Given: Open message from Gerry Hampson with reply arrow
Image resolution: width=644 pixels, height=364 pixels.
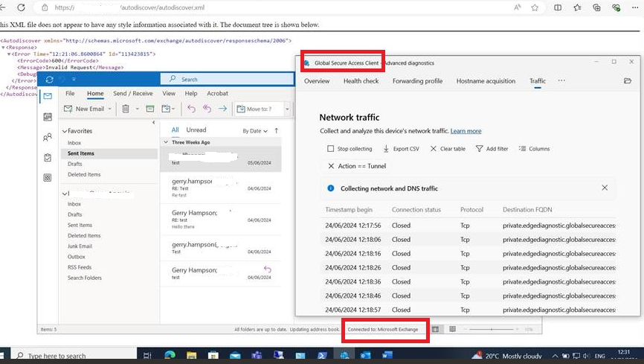Looking at the screenshot, I should point(221,273).
